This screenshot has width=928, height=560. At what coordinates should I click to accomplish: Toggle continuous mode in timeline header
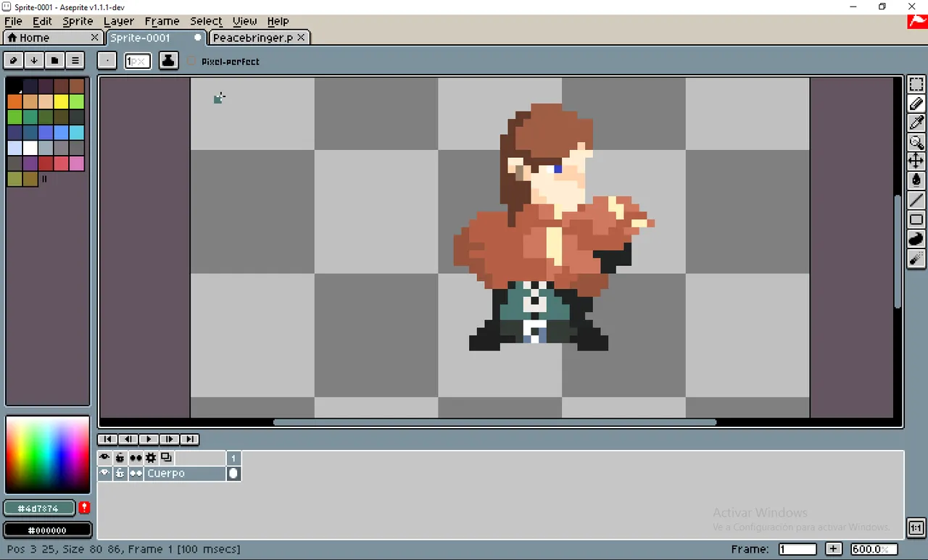(136, 458)
